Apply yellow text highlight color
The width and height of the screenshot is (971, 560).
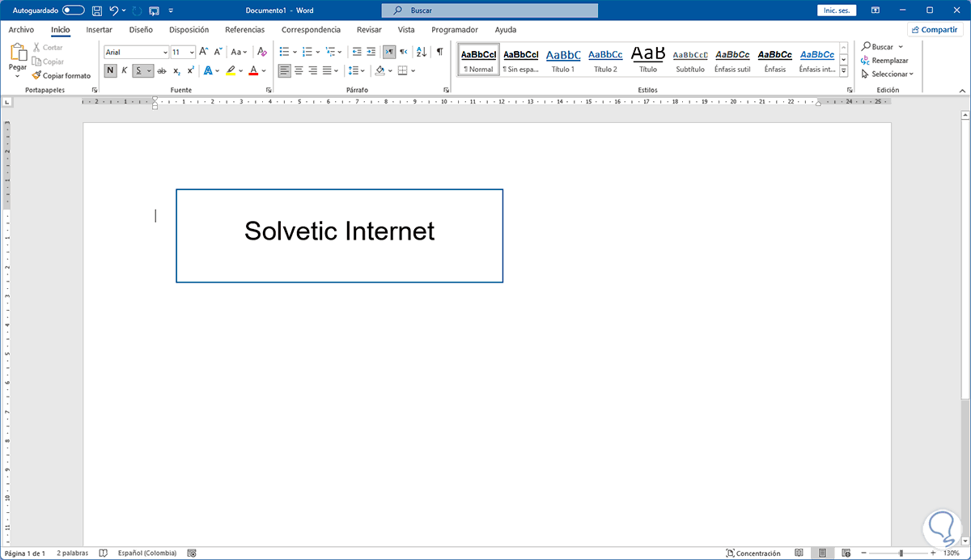pyautogui.click(x=231, y=71)
